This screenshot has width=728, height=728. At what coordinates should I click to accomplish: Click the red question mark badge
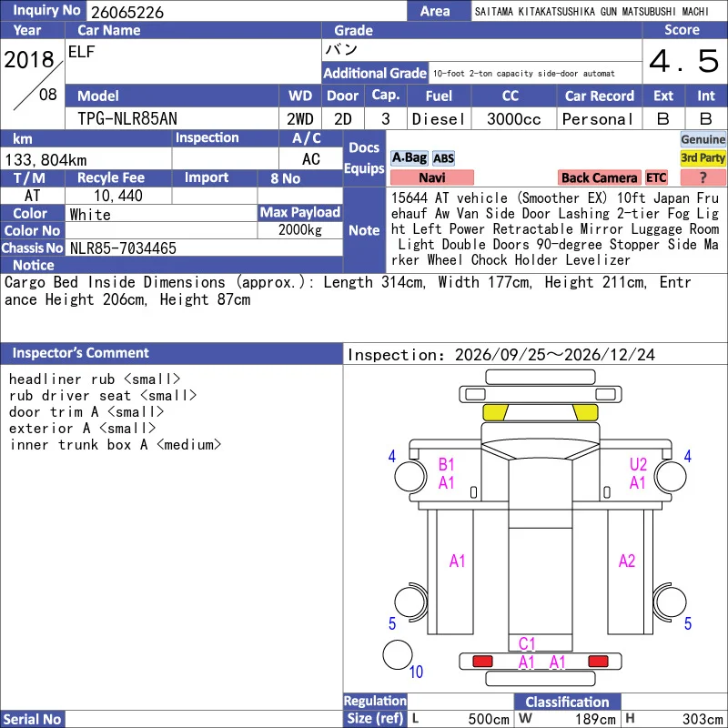tap(703, 177)
